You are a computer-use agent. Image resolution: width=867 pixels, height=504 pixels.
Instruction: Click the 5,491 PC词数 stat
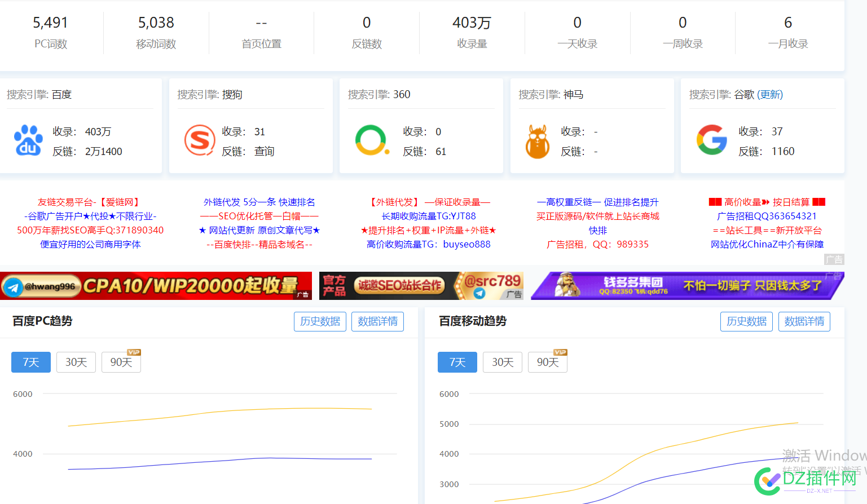(51, 23)
